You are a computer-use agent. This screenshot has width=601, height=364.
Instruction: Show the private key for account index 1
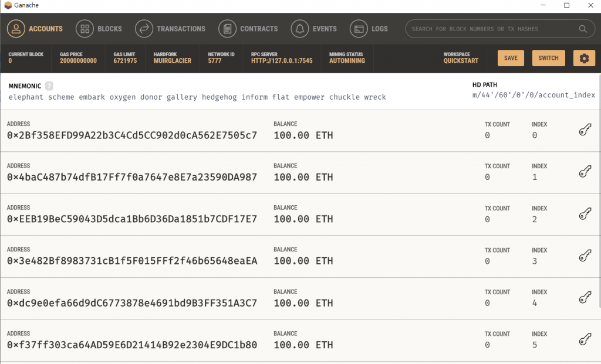click(x=585, y=172)
